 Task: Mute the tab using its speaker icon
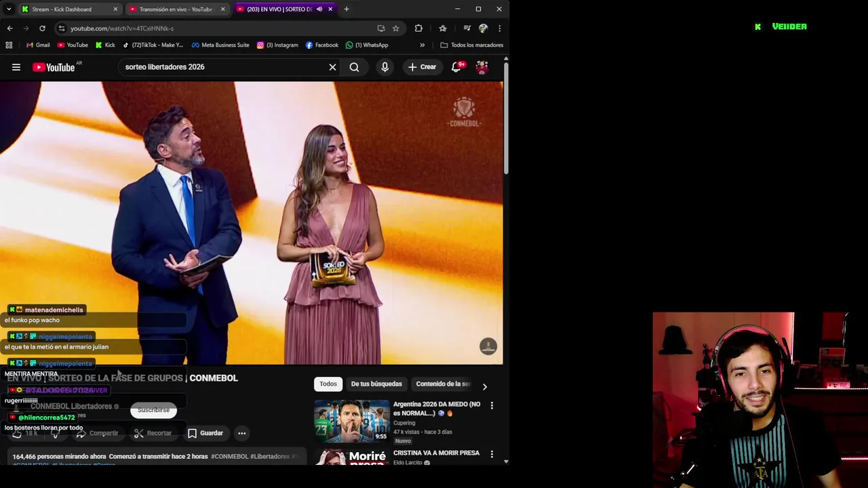[319, 9]
